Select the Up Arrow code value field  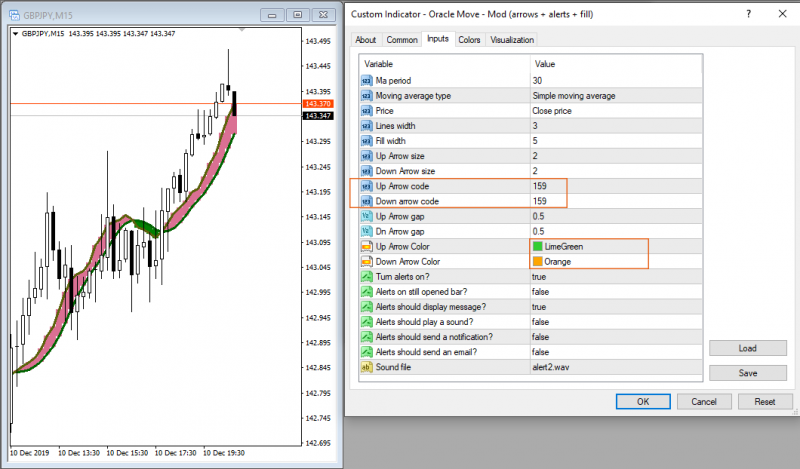[x=616, y=186]
